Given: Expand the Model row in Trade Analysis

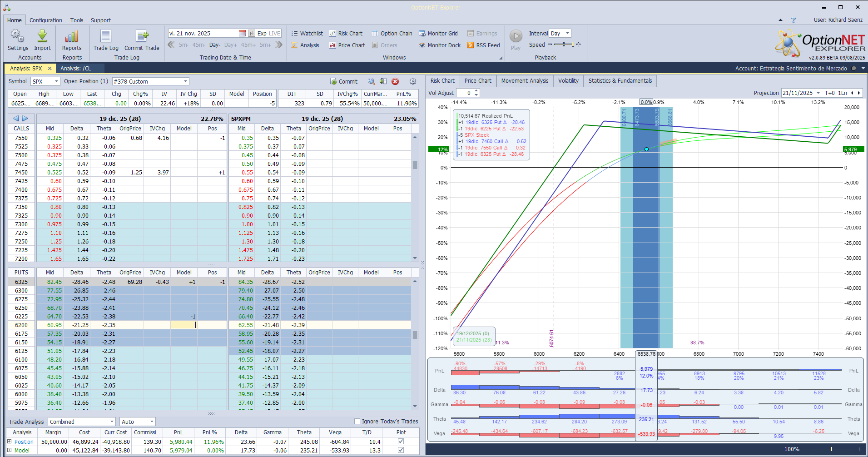Looking at the screenshot, I should (10, 450).
